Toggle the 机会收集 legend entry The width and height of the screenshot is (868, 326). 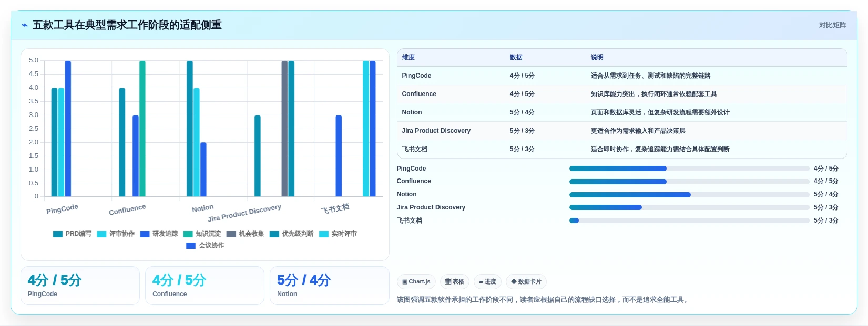point(245,234)
